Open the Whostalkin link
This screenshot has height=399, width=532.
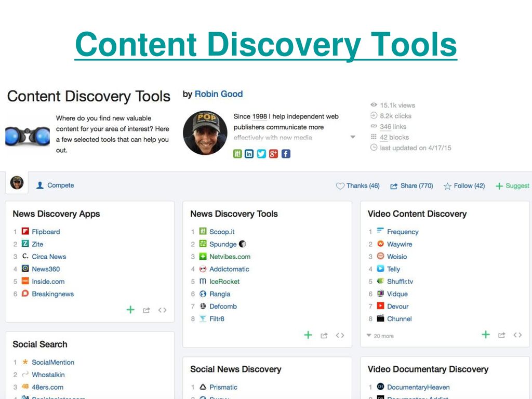pos(48,375)
